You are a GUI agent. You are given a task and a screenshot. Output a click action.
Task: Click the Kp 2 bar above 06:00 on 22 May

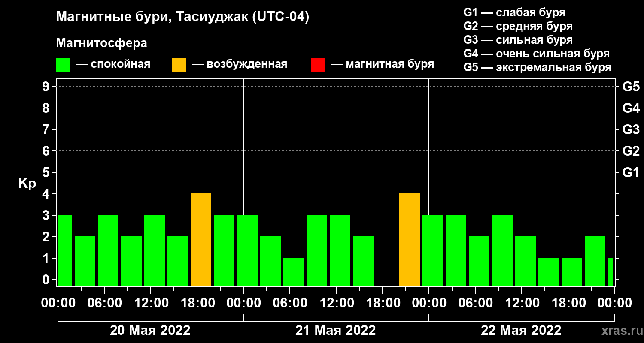[x=479, y=262]
